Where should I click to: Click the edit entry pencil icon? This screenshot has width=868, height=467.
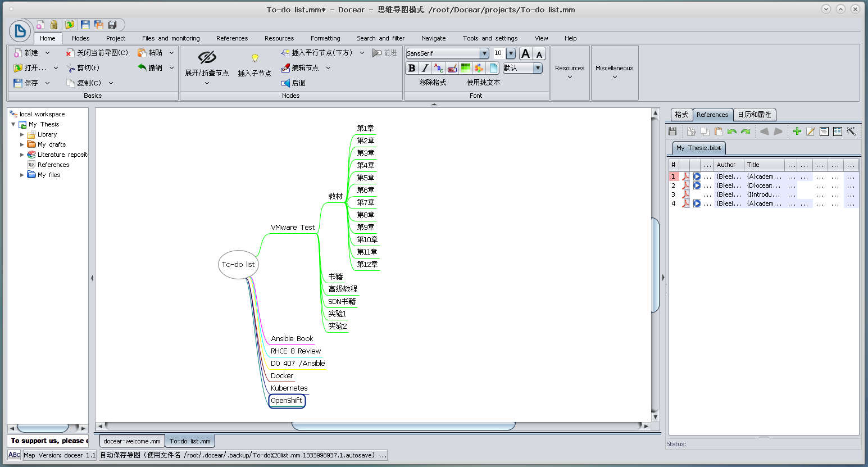(x=811, y=132)
